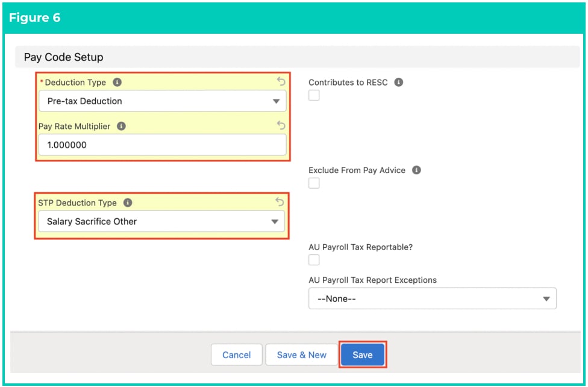Click the Save & New button
The image size is (588, 387).
click(301, 354)
